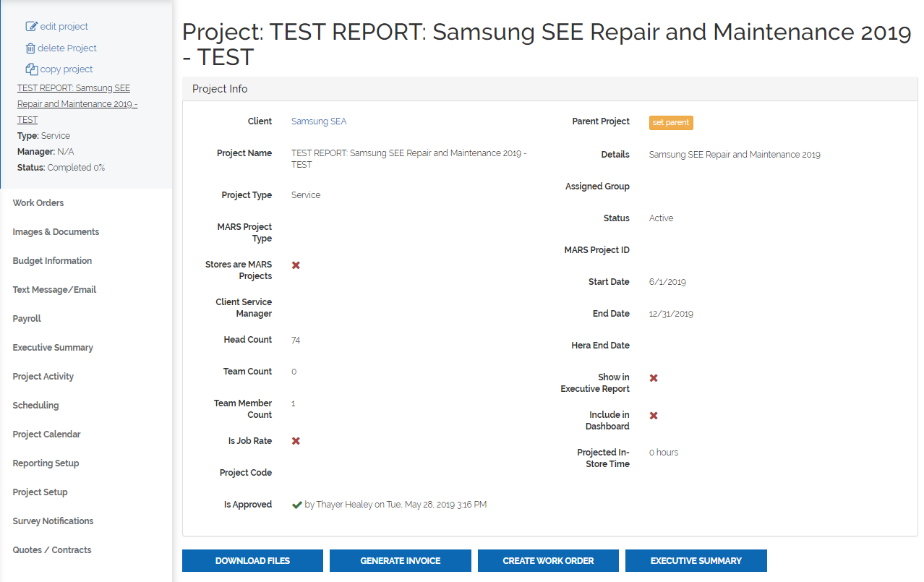Click the Parent Project label

coord(601,121)
